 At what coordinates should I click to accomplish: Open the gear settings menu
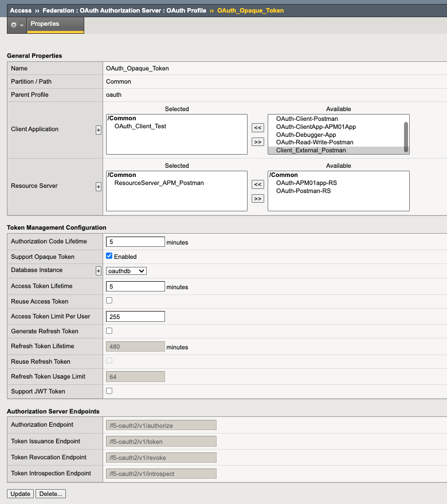pos(17,25)
